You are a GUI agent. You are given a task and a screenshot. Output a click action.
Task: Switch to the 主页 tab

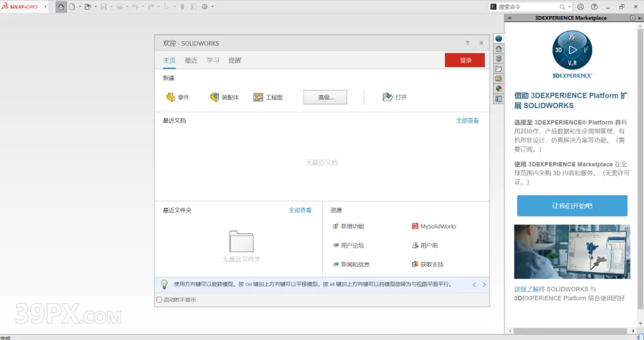coord(169,60)
